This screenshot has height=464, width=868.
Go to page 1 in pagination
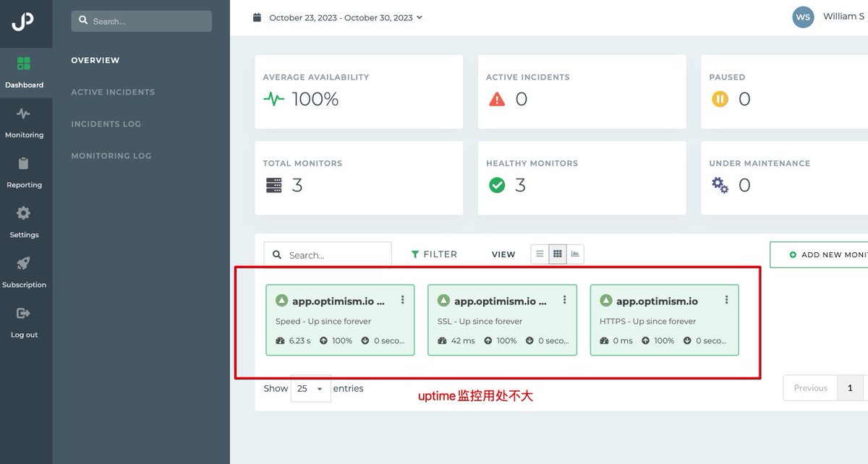(x=850, y=388)
